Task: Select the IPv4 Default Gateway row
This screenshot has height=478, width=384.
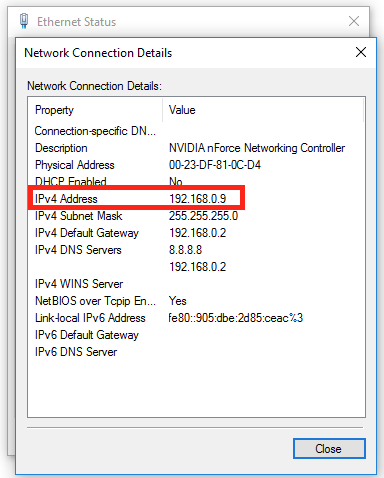Action: coord(197,233)
